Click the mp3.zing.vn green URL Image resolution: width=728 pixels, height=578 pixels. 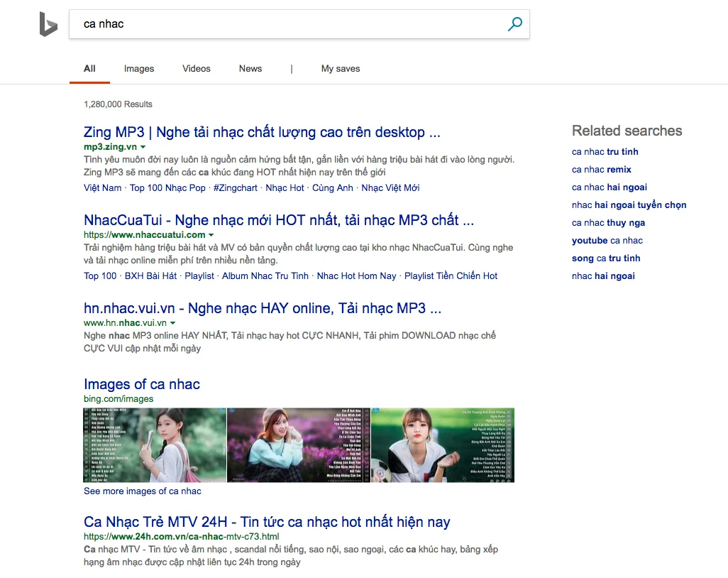[x=111, y=147]
